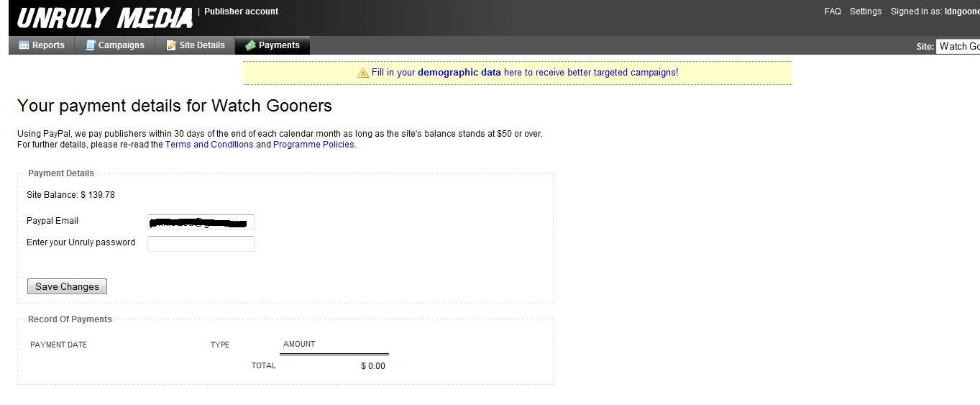Open the Campaigns tab
The width and height of the screenshot is (980, 405).
pyautogui.click(x=115, y=45)
